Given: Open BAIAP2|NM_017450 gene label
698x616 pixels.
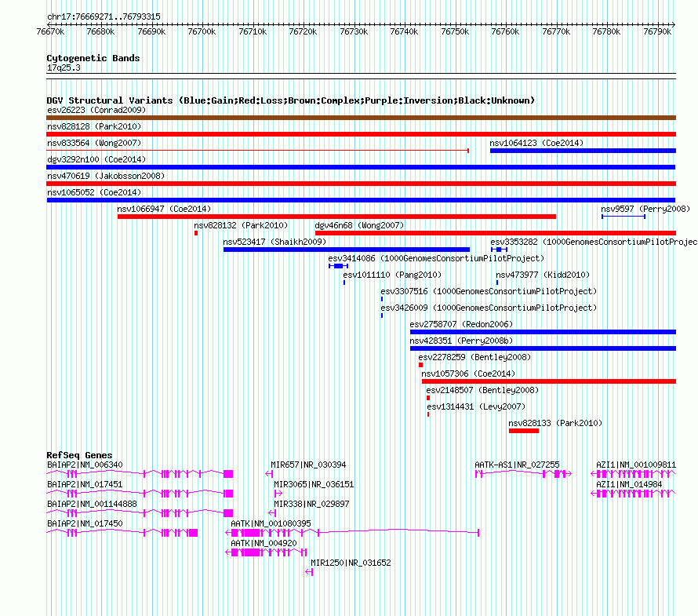Looking at the screenshot, I should [x=85, y=523].
